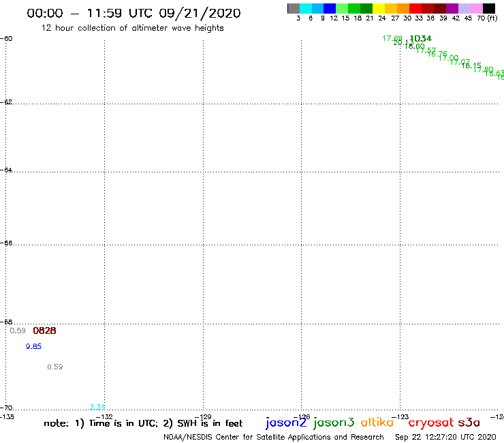The image size is (504, 443).
Task: Click the cyan legend swatch left of 6
Action: 306,8
